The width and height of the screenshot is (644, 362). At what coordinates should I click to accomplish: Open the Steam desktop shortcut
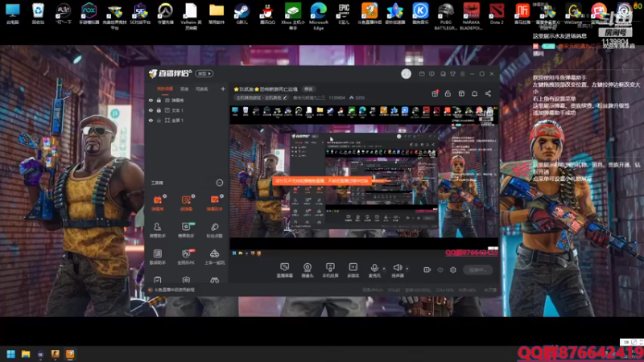pos(242,13)
